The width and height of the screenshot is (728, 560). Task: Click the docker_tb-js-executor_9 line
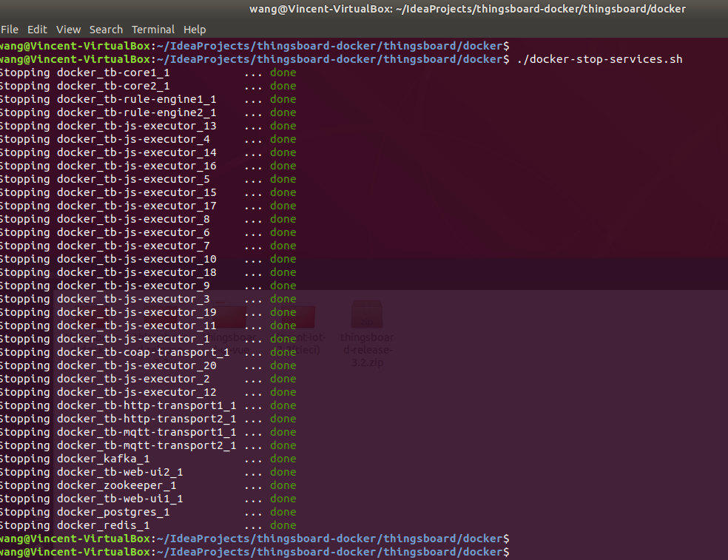tap(148, 286)
